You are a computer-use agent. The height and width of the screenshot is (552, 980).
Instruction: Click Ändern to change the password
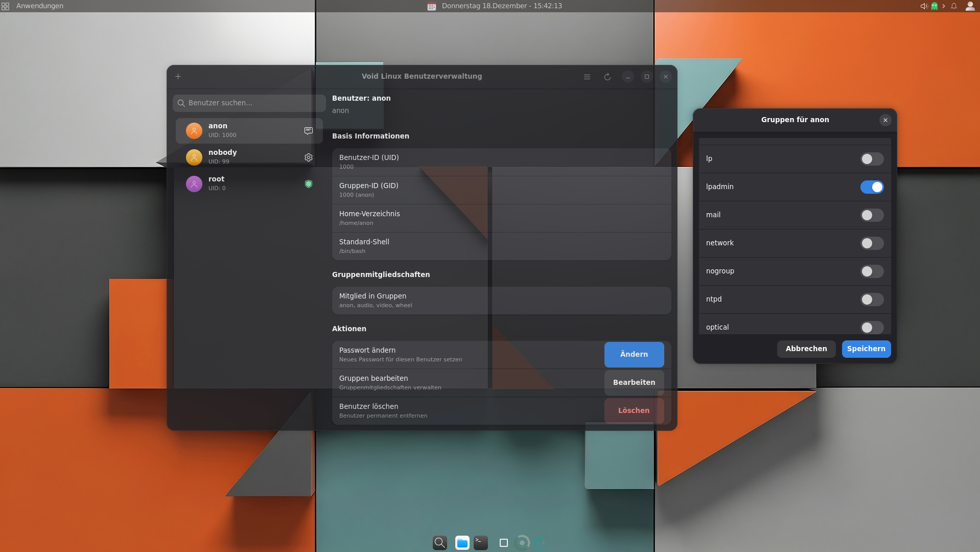coord(634,355)
